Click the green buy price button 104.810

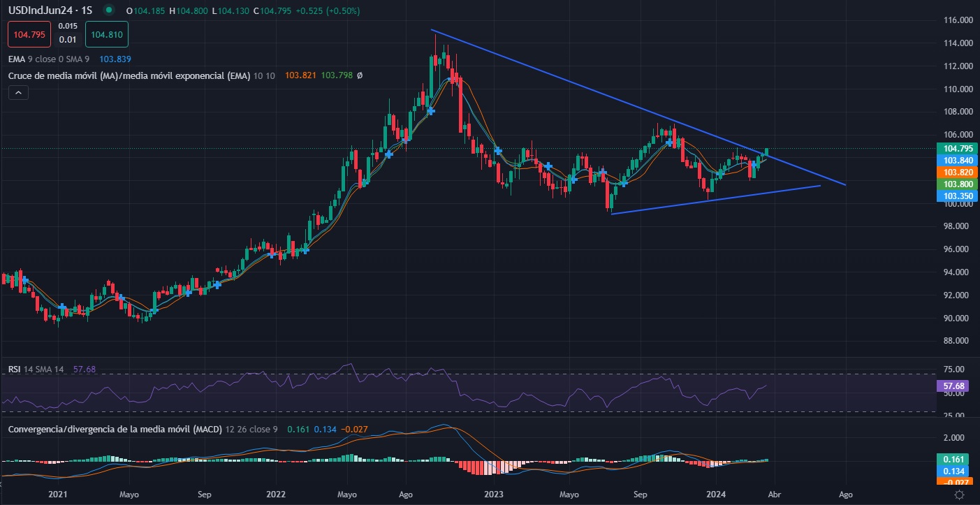point(107,34)
